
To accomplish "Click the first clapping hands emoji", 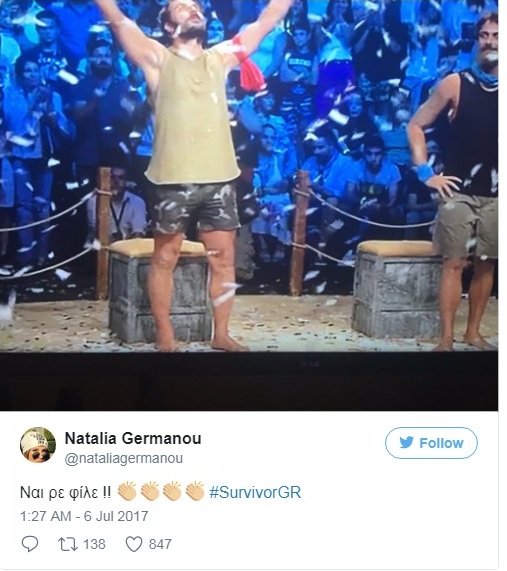I will (x=127, y=492).
